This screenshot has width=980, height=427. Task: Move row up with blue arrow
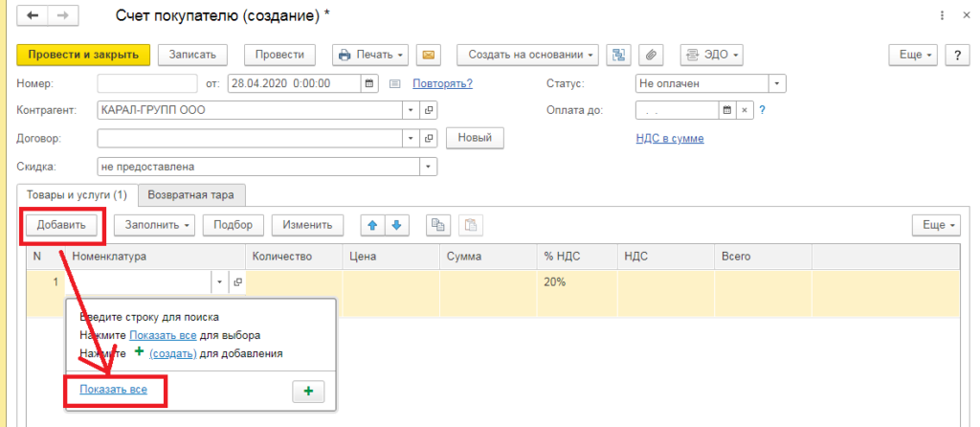click(x=373, y=225)
